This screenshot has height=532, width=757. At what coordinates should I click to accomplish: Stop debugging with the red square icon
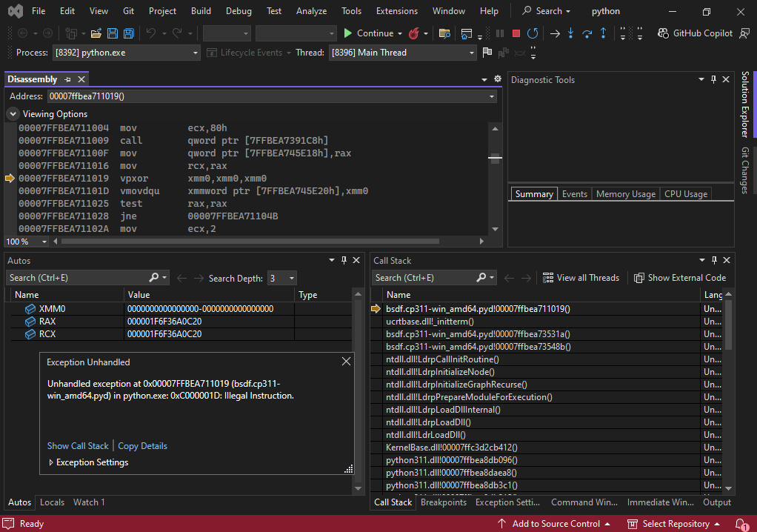(516, 33)
